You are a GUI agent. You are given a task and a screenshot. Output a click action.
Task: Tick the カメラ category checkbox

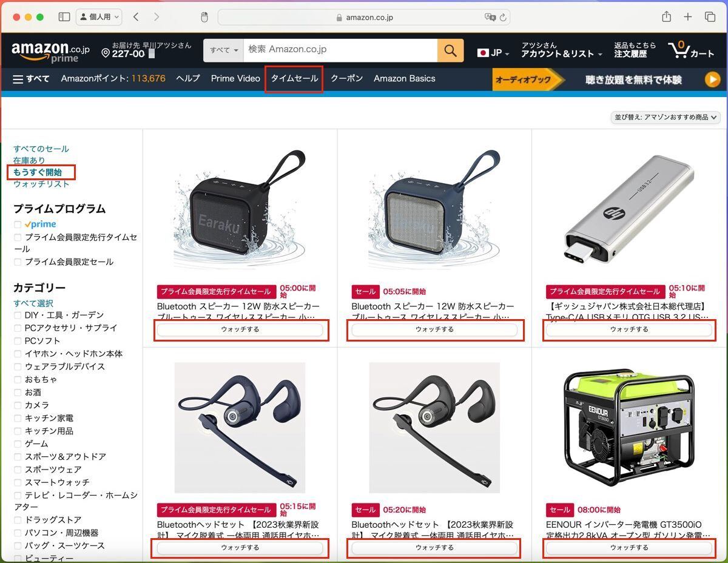click(x=18, y=405)
